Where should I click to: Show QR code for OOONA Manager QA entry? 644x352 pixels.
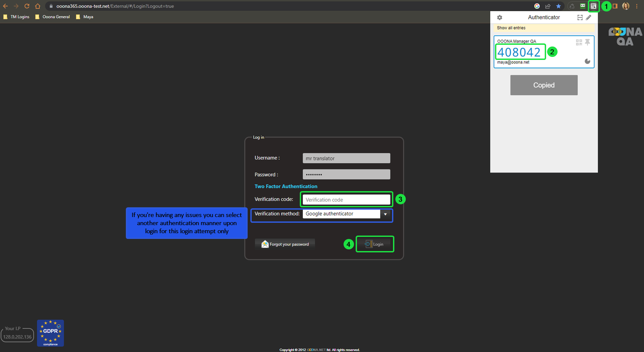pos(579,42)
